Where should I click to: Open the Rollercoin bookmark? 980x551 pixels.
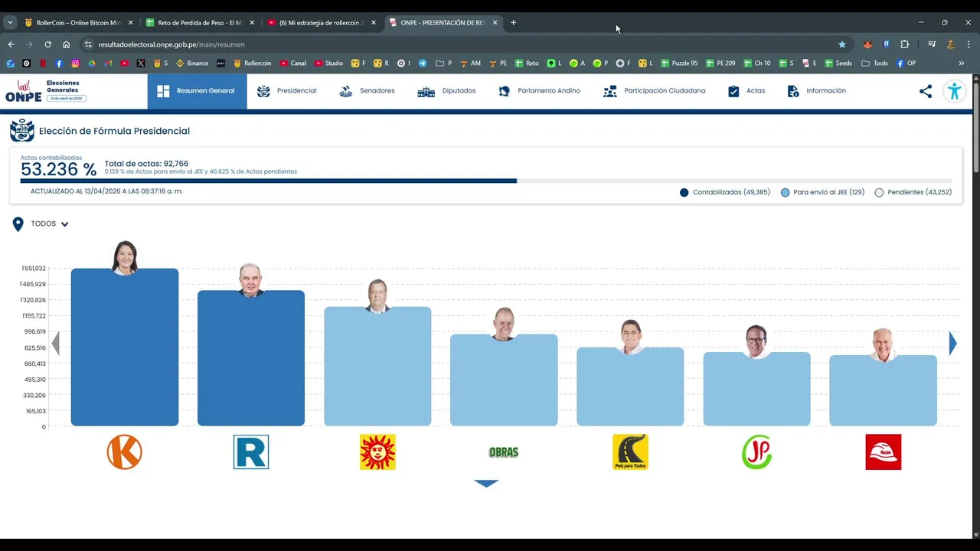252,64
